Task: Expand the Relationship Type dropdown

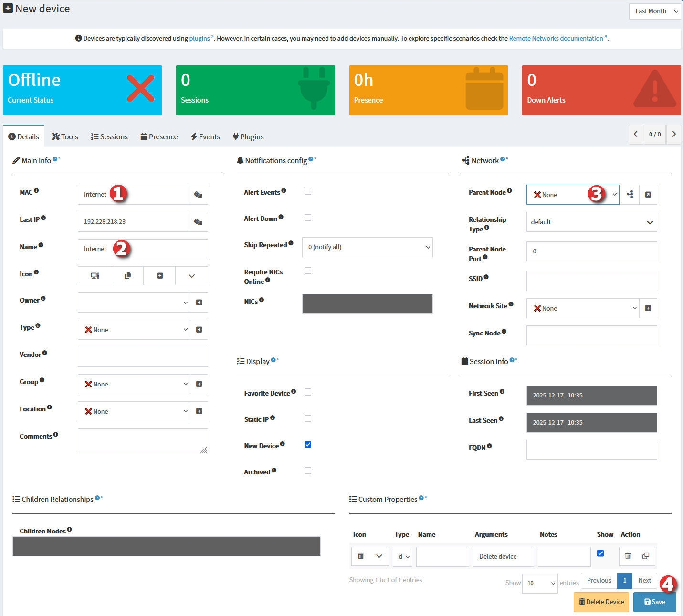Action: click(x=591, y=222)
